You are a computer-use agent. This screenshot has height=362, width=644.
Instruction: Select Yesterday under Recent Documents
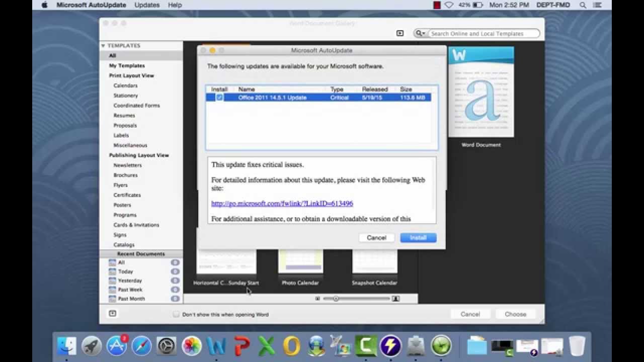coord(130,281)
